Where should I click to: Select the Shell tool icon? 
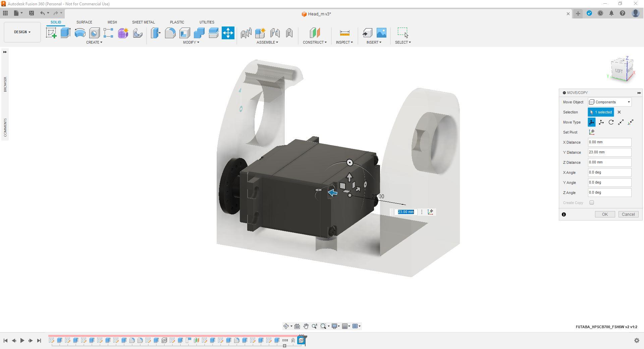(184, 33)
